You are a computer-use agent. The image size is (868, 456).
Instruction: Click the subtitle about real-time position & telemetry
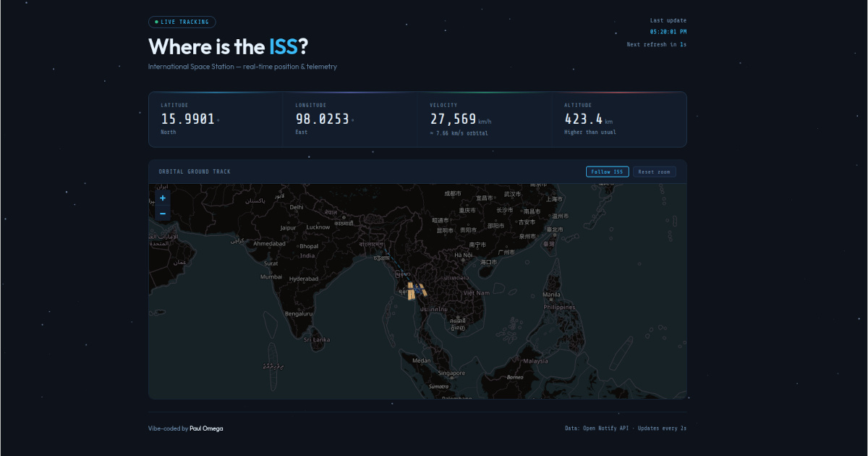[x=242, y=67]
